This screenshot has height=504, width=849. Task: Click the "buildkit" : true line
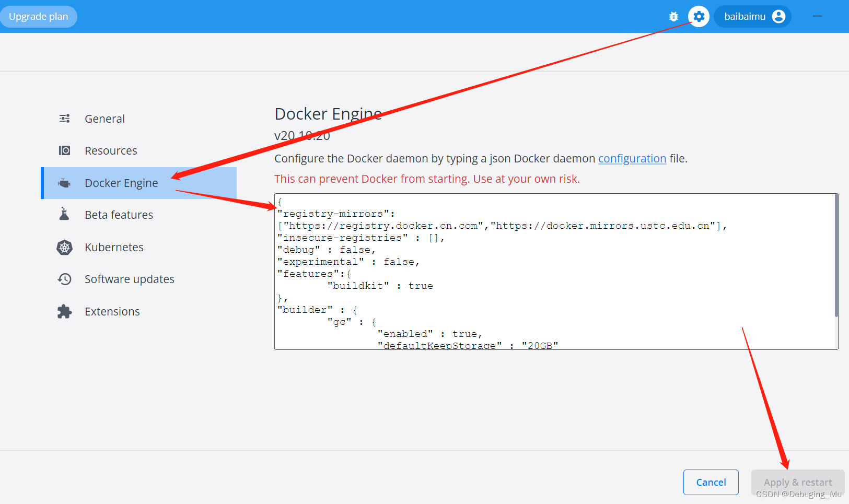tap(380, 286)
